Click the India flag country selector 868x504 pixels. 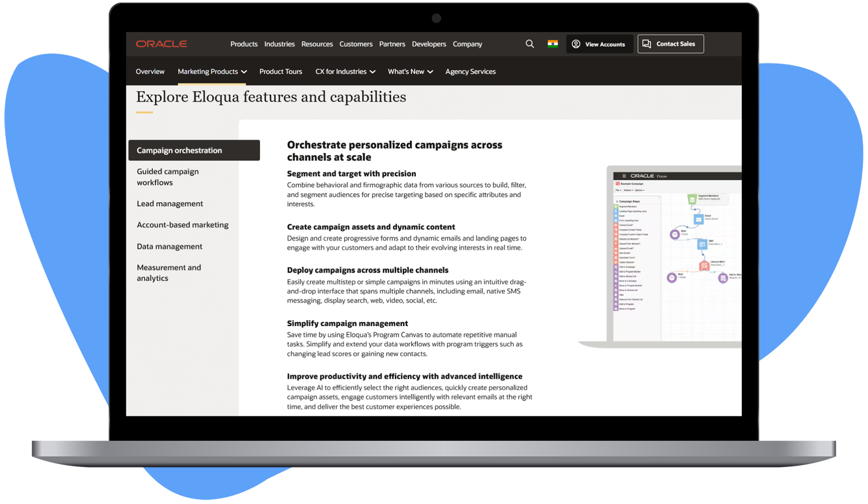point(553,44)
